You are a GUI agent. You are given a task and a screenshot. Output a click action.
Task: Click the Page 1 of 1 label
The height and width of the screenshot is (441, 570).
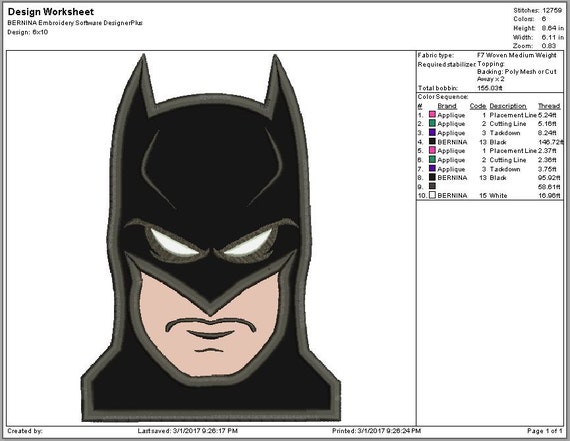click(x=545, y=431)
